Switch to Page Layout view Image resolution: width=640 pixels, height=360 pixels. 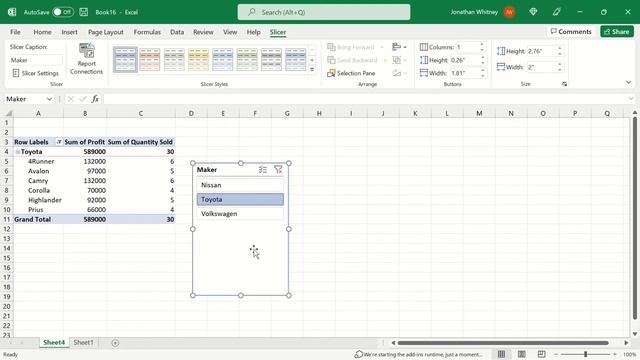(x=522, y=354)
